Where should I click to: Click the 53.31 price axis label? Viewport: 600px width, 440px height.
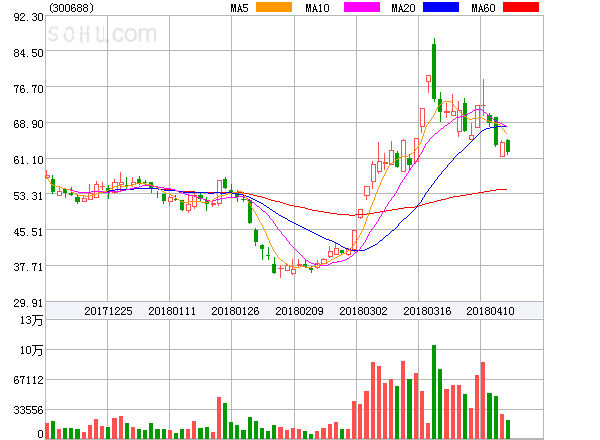point(28,196)
